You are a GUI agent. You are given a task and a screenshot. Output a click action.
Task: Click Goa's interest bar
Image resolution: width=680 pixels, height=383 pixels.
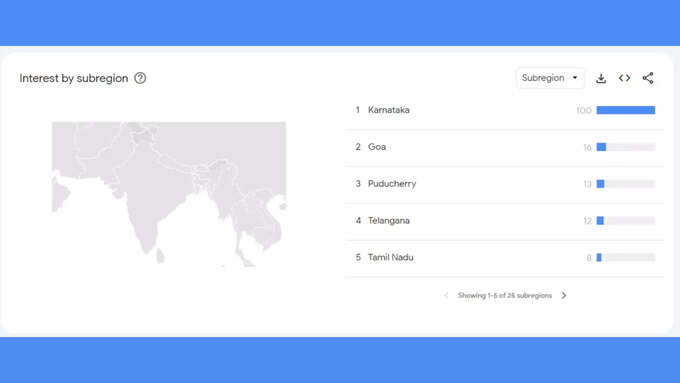(x=626, y=147)
